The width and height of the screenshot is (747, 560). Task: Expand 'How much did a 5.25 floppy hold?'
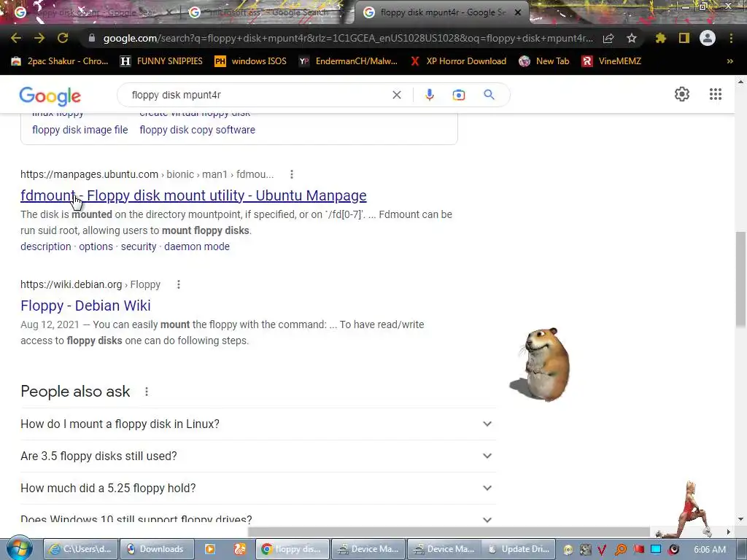click(258, 488)
